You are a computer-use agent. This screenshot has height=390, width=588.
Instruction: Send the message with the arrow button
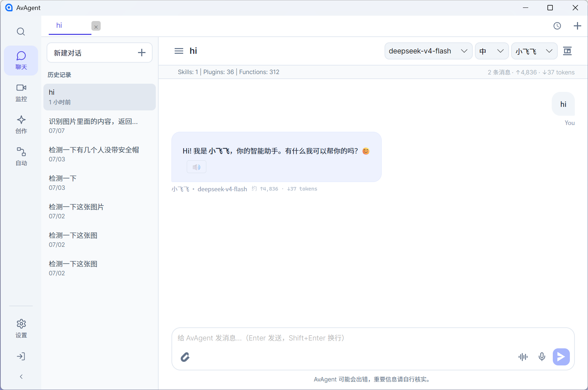pos(561,357)
